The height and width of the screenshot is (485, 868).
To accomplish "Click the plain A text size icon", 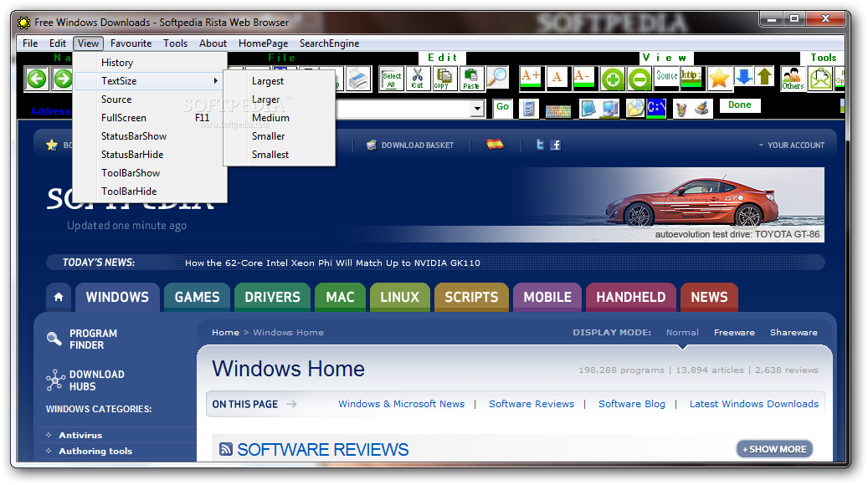I will (x=557, y=78).
